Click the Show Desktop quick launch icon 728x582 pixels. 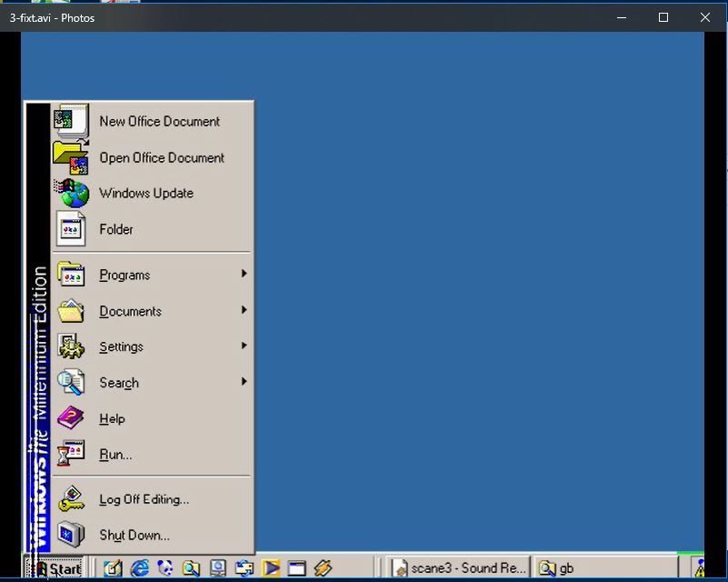tap(113, 567)
